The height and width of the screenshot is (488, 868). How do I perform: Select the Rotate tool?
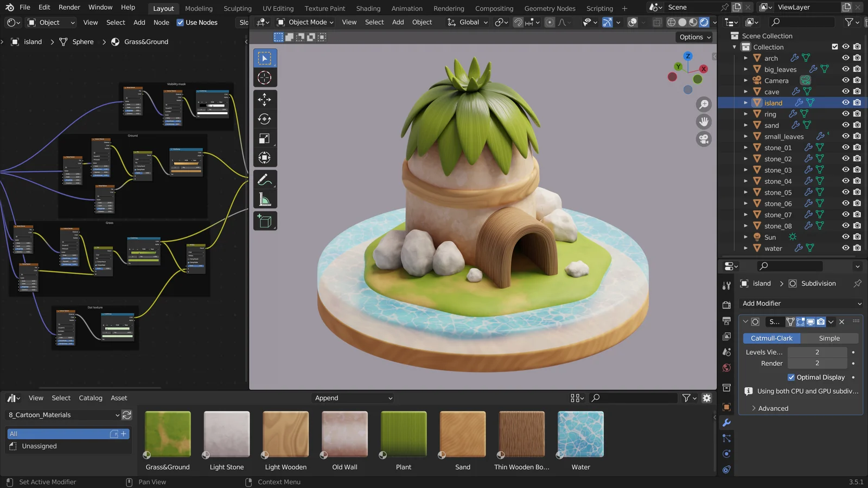click(x=265, y=119)
